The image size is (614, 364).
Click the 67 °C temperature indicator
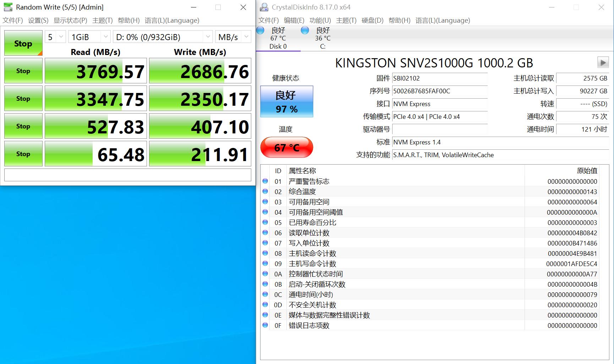point(286,147)
